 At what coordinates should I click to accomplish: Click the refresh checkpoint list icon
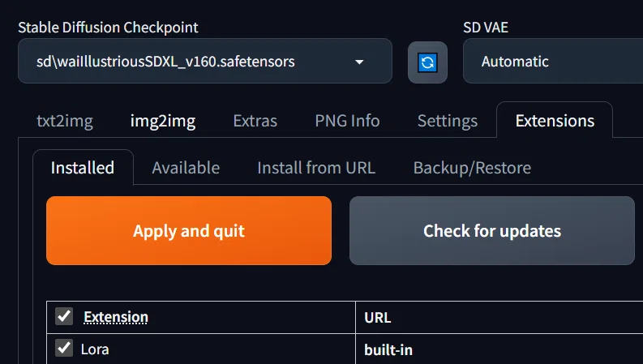pyautogui.click(x=427, y=62)
